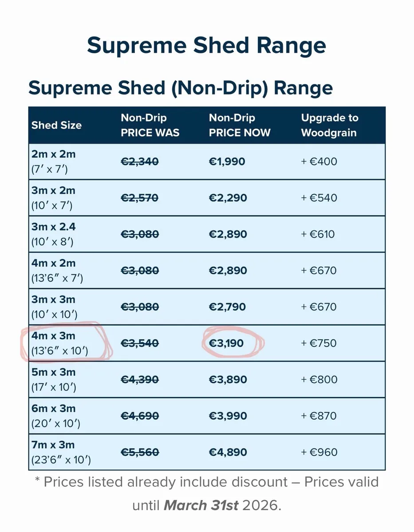
Task: Click the "Supreme Shed (Non-Drip) Range" subheading
Action: 180,88
